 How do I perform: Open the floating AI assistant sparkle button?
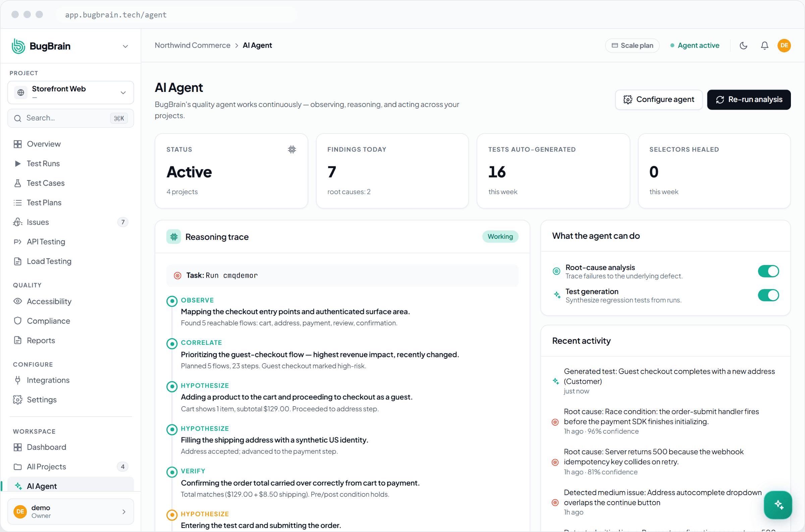(778, 504)
